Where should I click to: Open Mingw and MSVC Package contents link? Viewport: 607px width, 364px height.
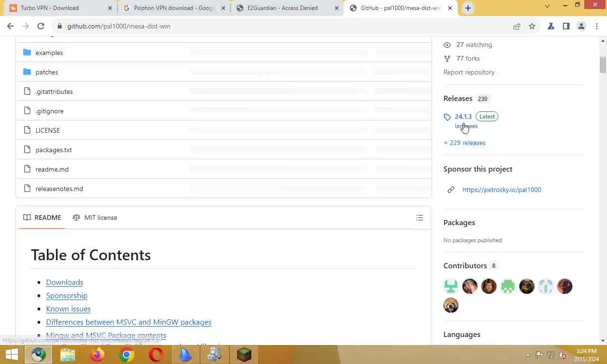106,335
